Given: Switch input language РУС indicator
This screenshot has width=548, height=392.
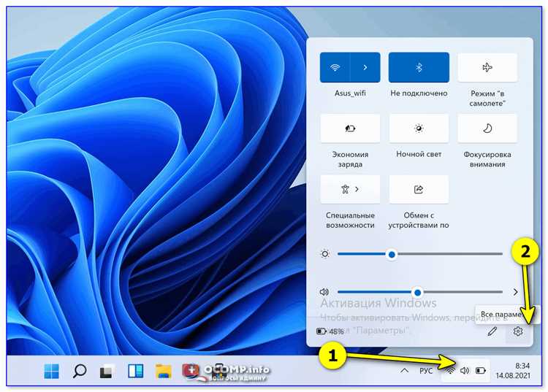Looking at the screenshot, I should [426, 371].
